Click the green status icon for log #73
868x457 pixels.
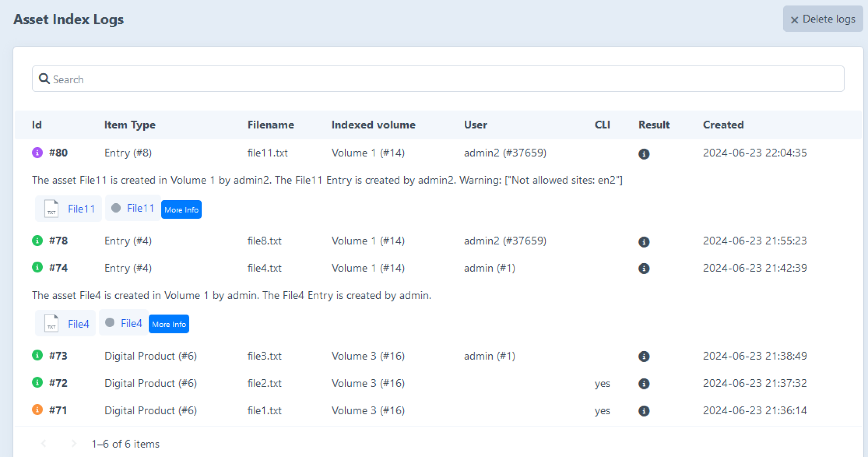37,355
